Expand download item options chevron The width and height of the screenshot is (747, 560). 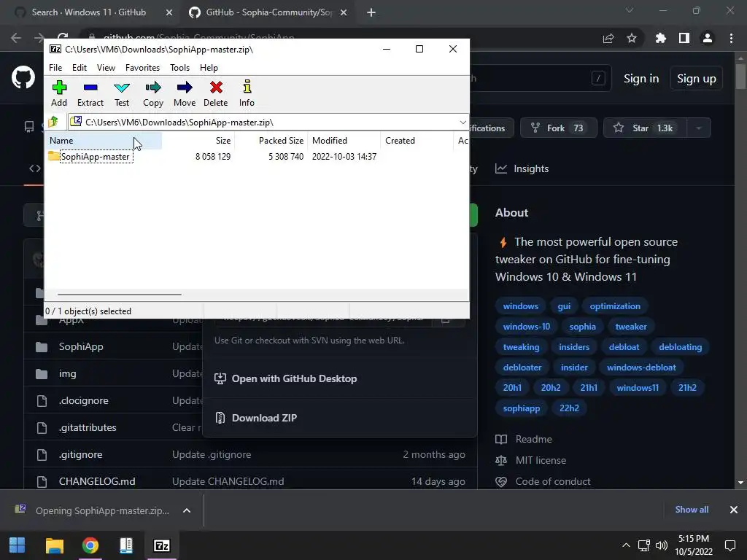(x=187, y=510)
